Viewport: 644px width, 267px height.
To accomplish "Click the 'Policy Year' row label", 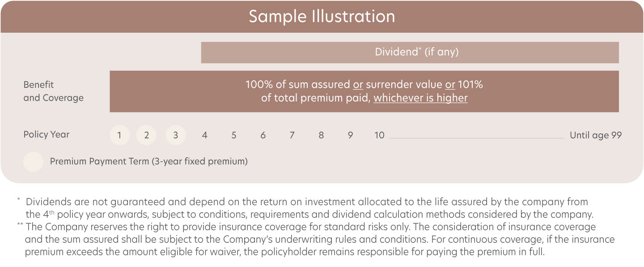I will coord(47,134).
